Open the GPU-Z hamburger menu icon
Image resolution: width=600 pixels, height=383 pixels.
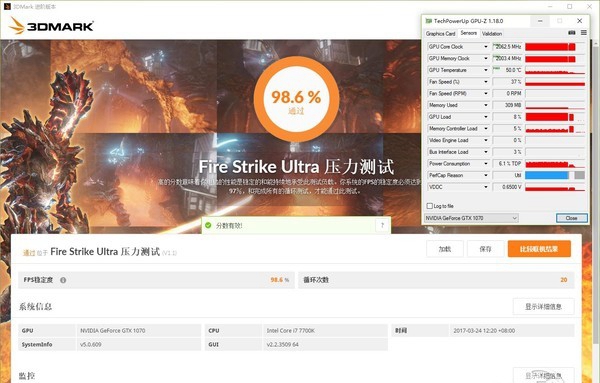(584, 33)
